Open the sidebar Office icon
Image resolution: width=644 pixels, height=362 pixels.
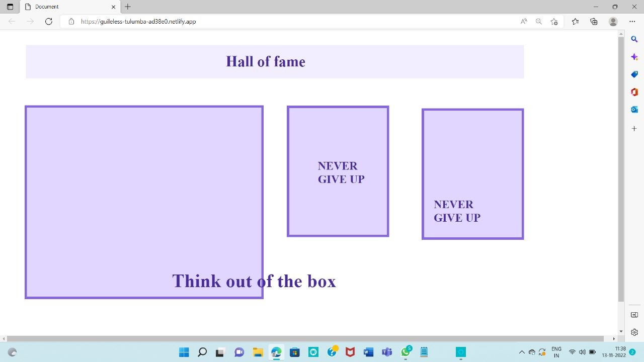pyautogui.click(x=634, y=92)
